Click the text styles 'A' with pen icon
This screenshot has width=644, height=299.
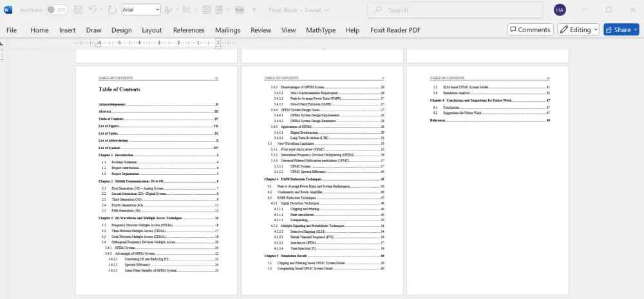[x=168, y=10]
